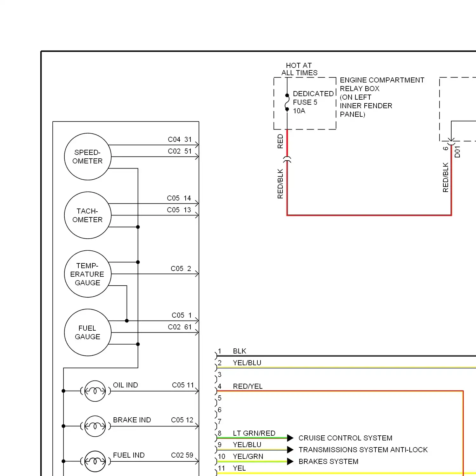This screenshot has width=476, height=476.
Task: Select the TEMPERATURE GAUGE circle
Action: (88, 274)
